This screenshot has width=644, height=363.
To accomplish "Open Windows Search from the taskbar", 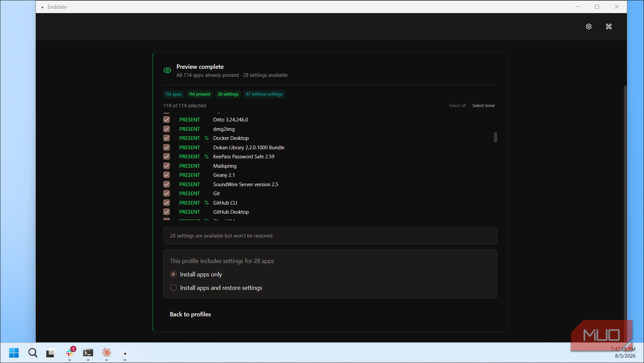I will 33,353.
